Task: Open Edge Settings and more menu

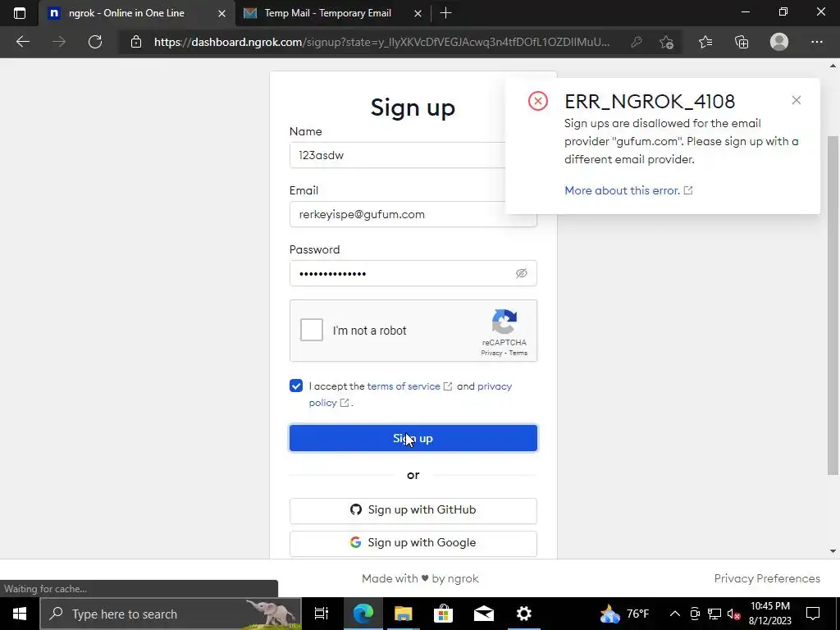Action: pos(816,42)
